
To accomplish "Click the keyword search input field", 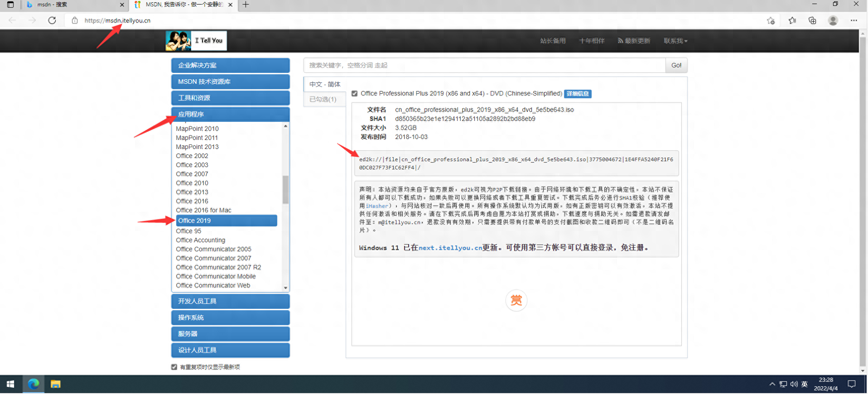I will (484, 65).
